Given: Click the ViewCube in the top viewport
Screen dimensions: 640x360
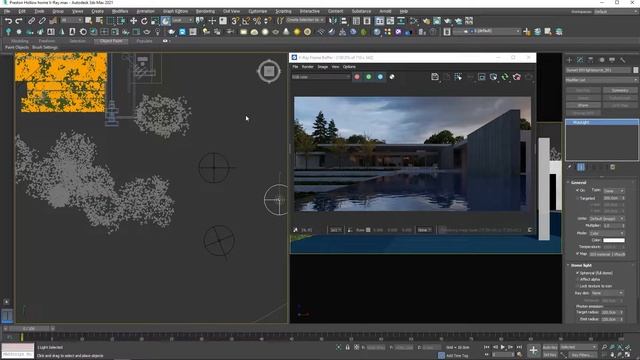Looking at the screenshot, I should pos(269,71).
